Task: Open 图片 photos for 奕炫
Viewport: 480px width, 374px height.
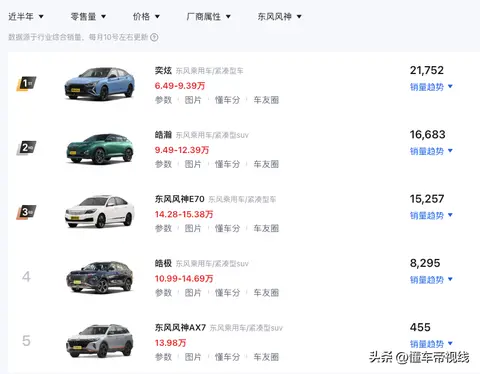Action: [x=193, y=100]
